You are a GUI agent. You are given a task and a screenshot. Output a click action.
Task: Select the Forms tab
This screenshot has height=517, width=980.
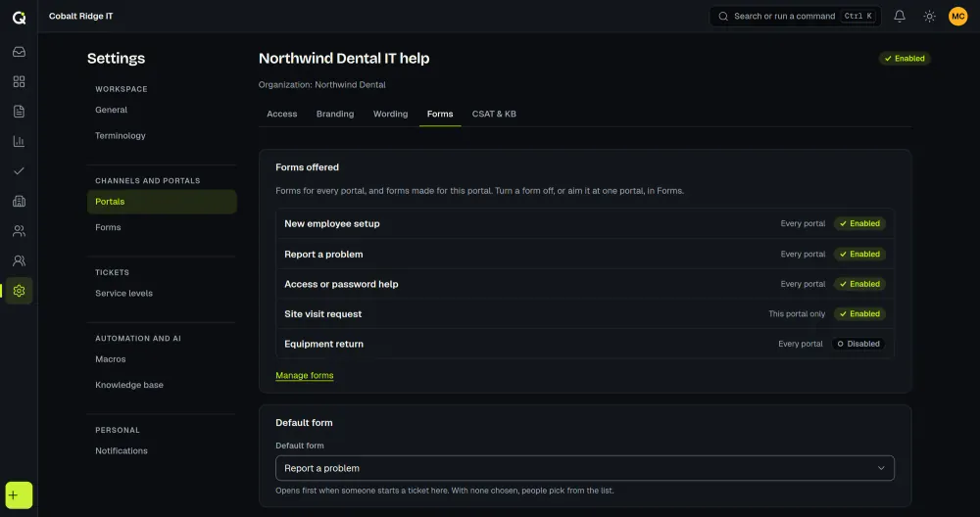coord(440,114)
